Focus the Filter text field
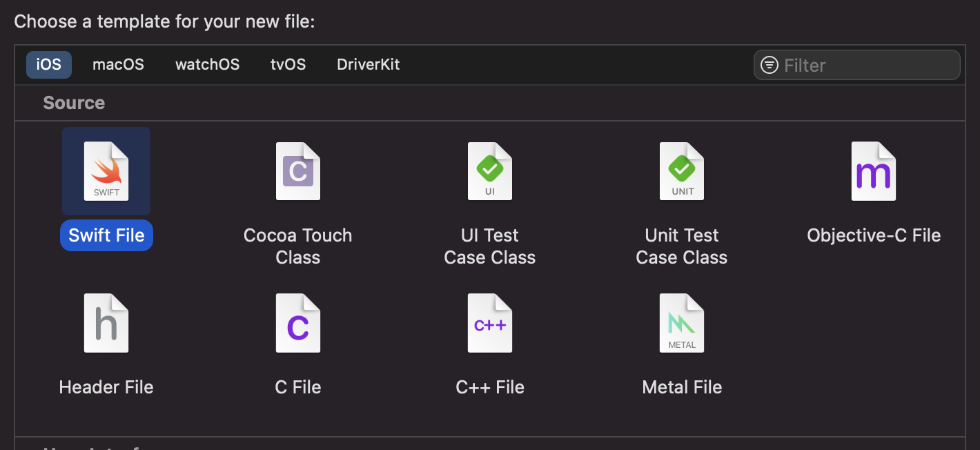Viewport: 980px width, 450px height. point(856,65)
